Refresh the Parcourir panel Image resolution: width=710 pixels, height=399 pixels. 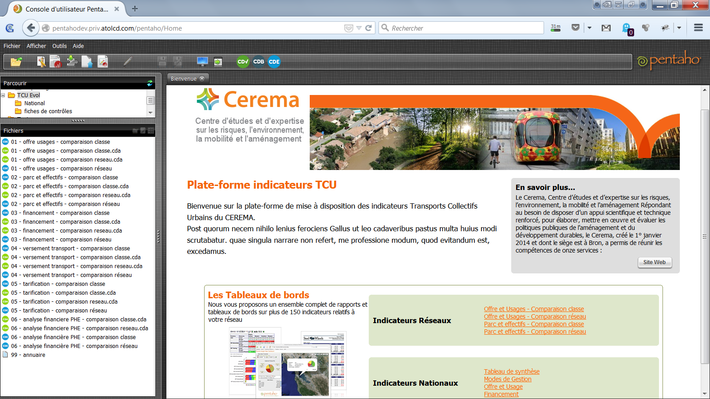point(150,83)
